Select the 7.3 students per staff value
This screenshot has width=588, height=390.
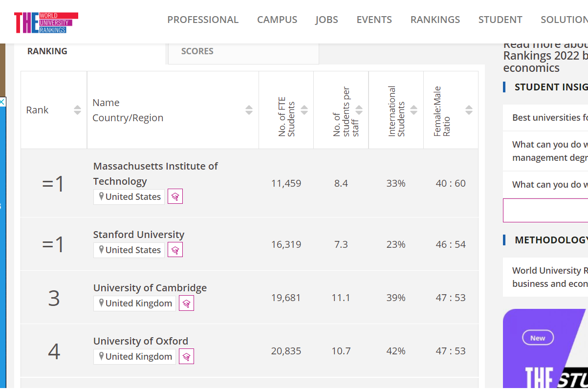[x=341, y=244]
